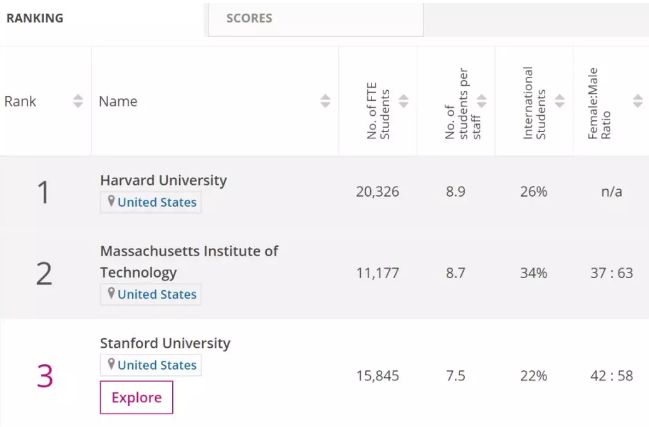The height and width of the screenshot is (427, 649).
Task: Sort table by Name column arrows
Action: pos(325,101)
